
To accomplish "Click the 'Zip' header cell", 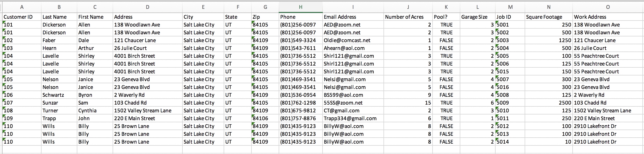I will pyautogui.click(x=265, y=17).
